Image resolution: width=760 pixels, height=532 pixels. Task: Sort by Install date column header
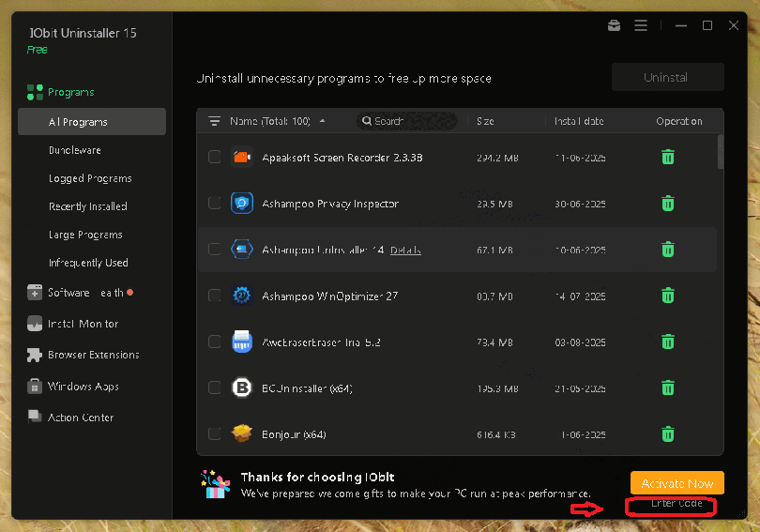(x=579, y=121)
